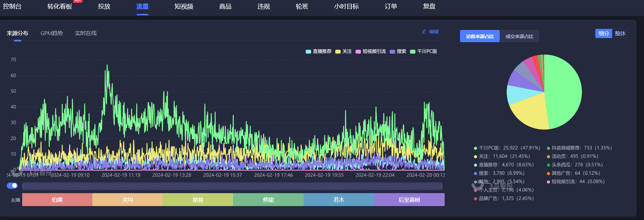Open the 商品 tab
This screenshot has width=644, height=220.
pos(225,6)
